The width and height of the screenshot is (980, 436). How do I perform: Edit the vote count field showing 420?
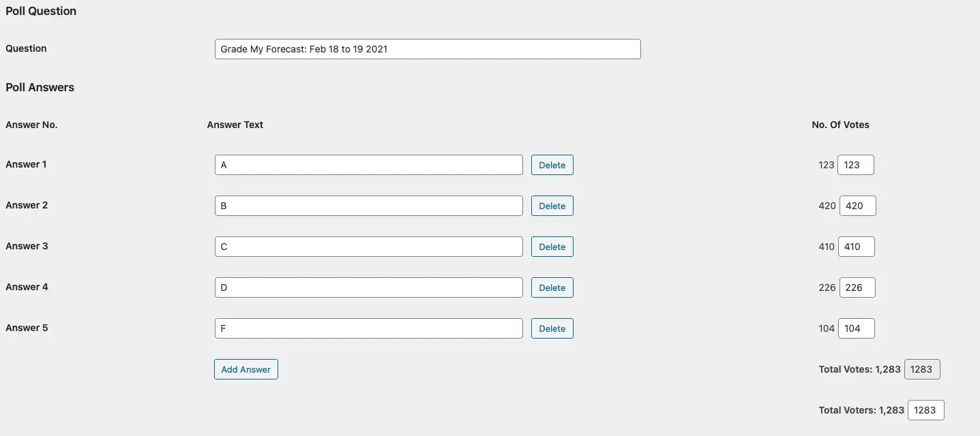(x=857, y=206)
